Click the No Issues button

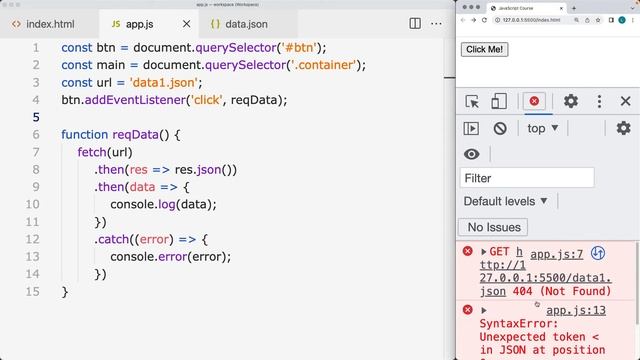tap(493, 227)
